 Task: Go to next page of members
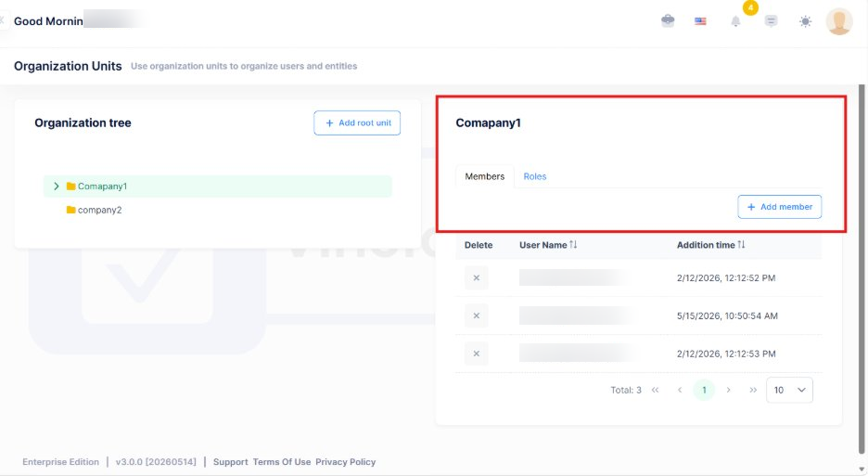click(x=729, y=390)
